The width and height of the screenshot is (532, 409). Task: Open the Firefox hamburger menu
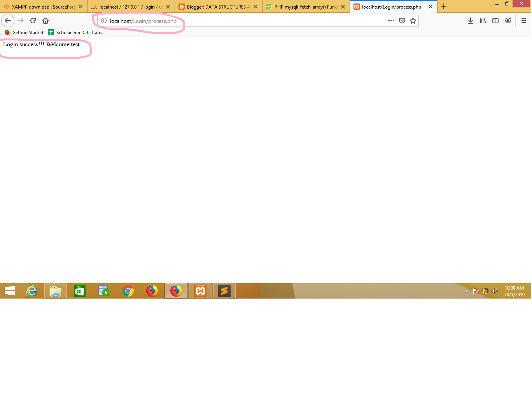pyautogui.click(x=523, y=21)
